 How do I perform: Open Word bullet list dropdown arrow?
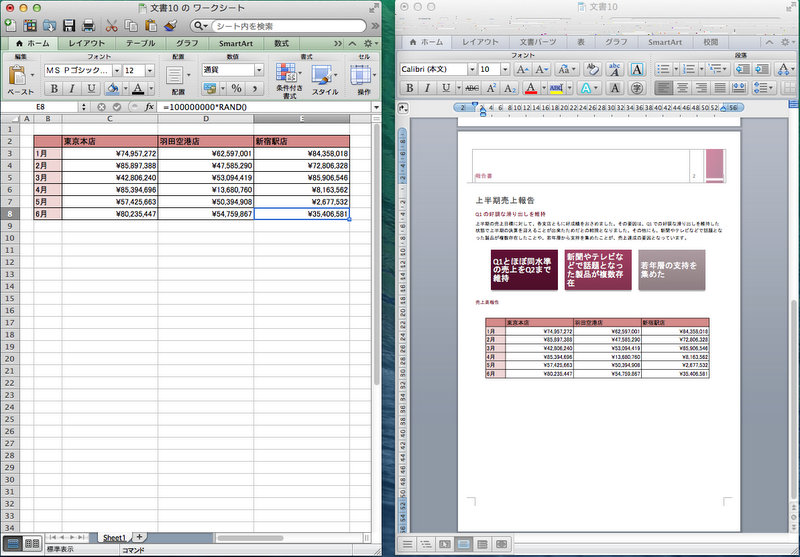pos(676,69)
